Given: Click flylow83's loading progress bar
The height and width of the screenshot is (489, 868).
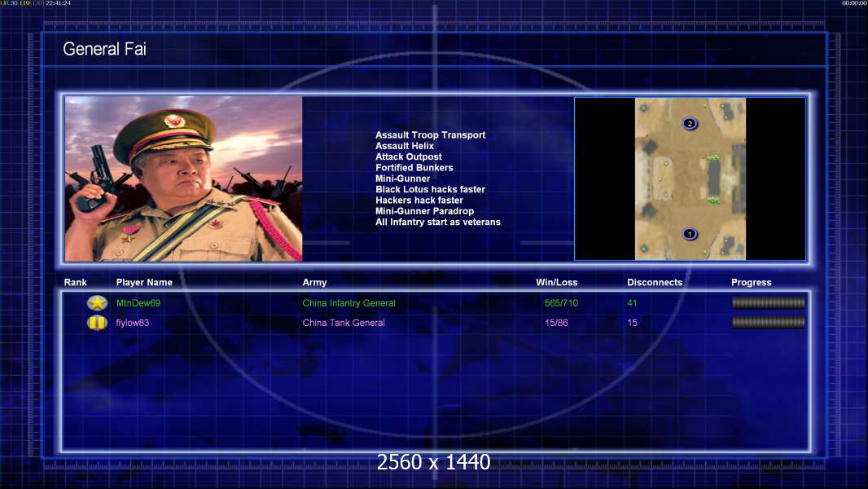Looking at the screenshot, I should coord(769,322).
